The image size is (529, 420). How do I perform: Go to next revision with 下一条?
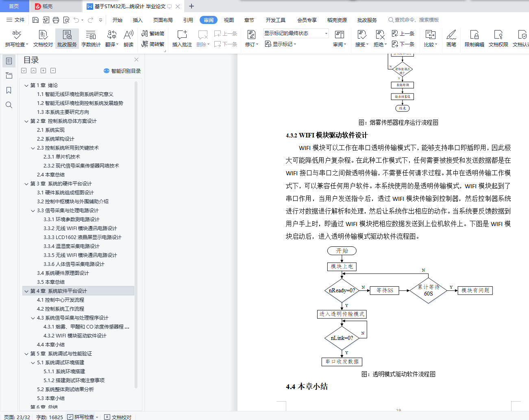[403, 44]
